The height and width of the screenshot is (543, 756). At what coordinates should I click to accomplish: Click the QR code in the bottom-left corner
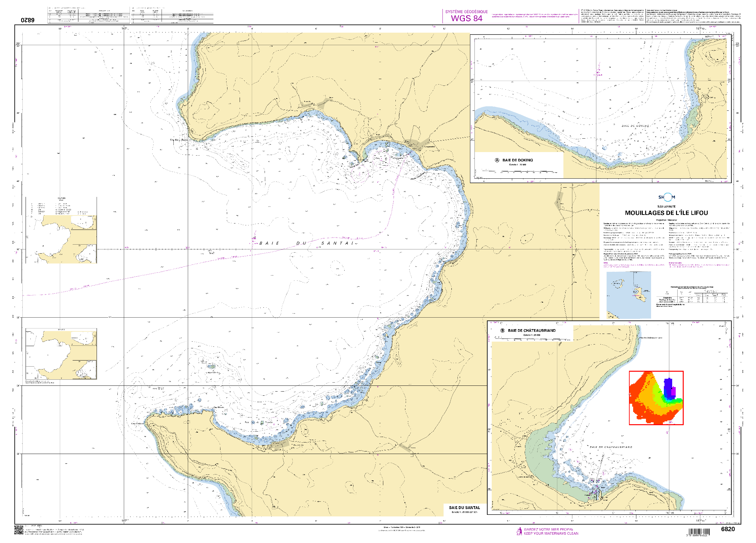click(19, 530)
